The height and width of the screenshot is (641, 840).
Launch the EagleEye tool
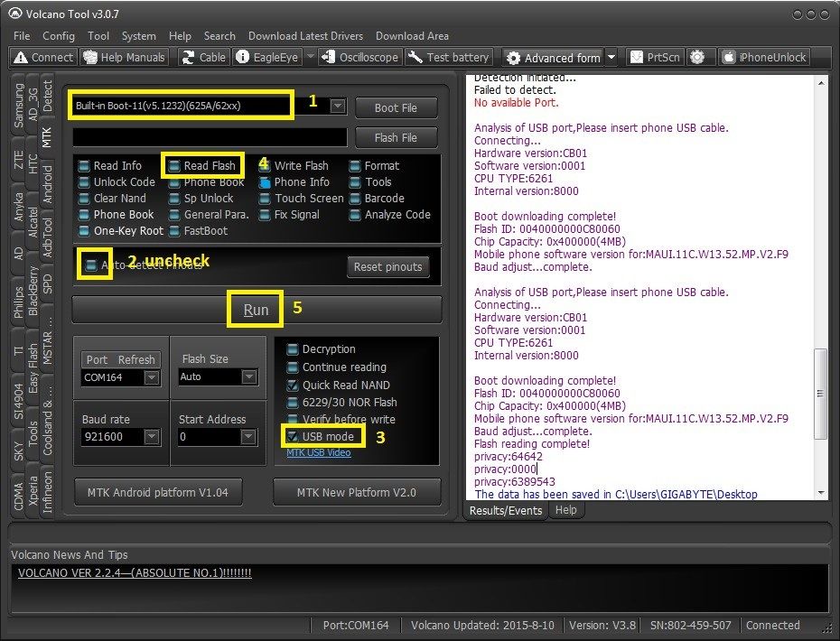(x=266, y=57)
